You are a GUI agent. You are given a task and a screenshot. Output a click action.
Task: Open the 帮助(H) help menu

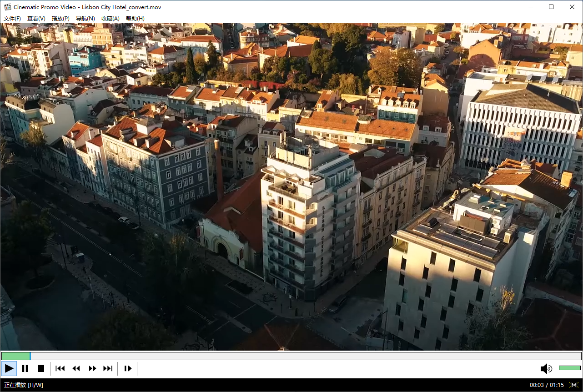pos(135,19)
